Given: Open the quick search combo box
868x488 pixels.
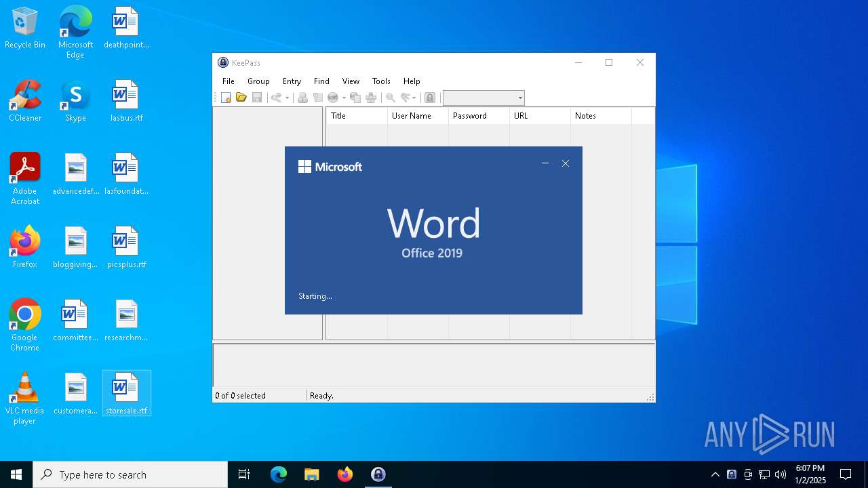Looking at the screenshot, I should [x=484, y=98].
